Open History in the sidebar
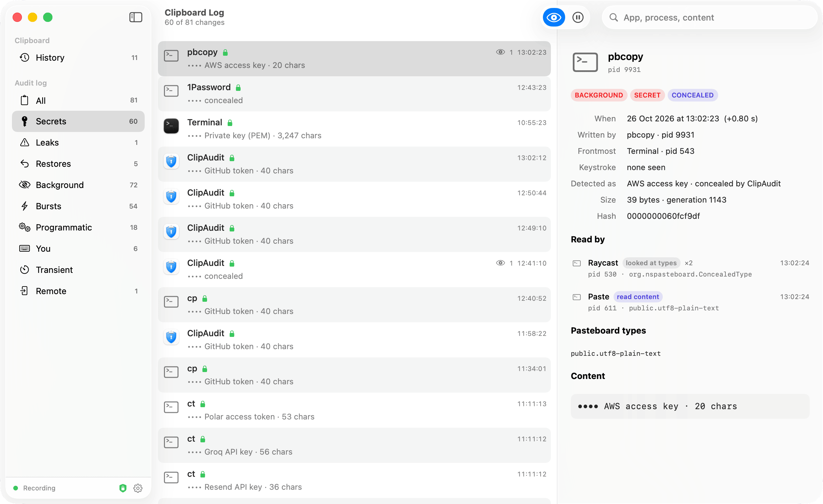The width and height of the screenshot is (823, 504). tap(78, 58)
